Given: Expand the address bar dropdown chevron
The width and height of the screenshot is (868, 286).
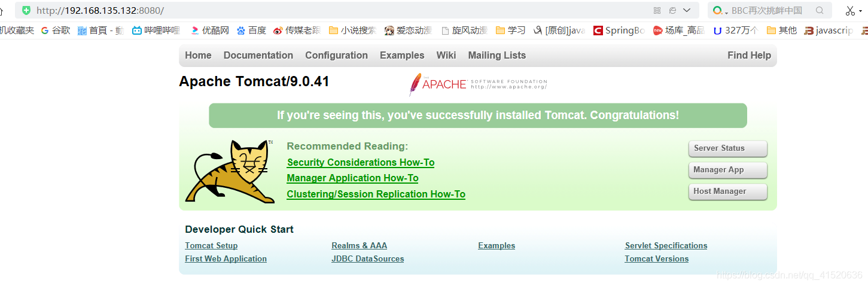Looking at the screenshot, I should point(687,10).
